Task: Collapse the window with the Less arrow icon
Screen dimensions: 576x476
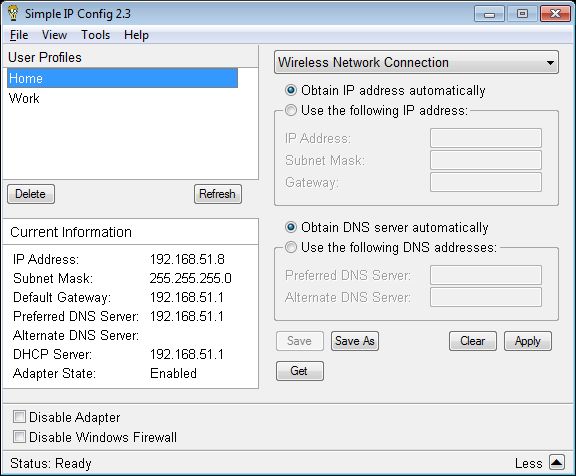Action: click(557, 462)
